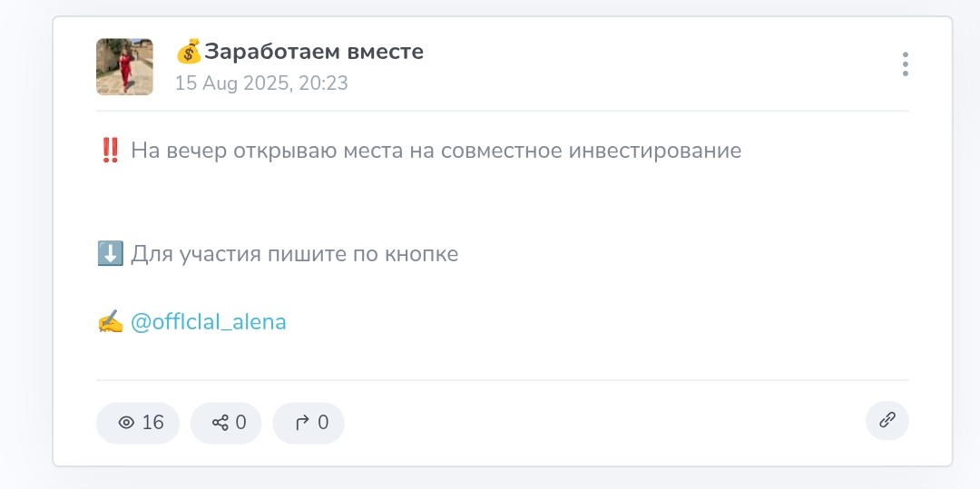Click the blue down-arrow emoji
980x489 pixels.
click(109, 254)
